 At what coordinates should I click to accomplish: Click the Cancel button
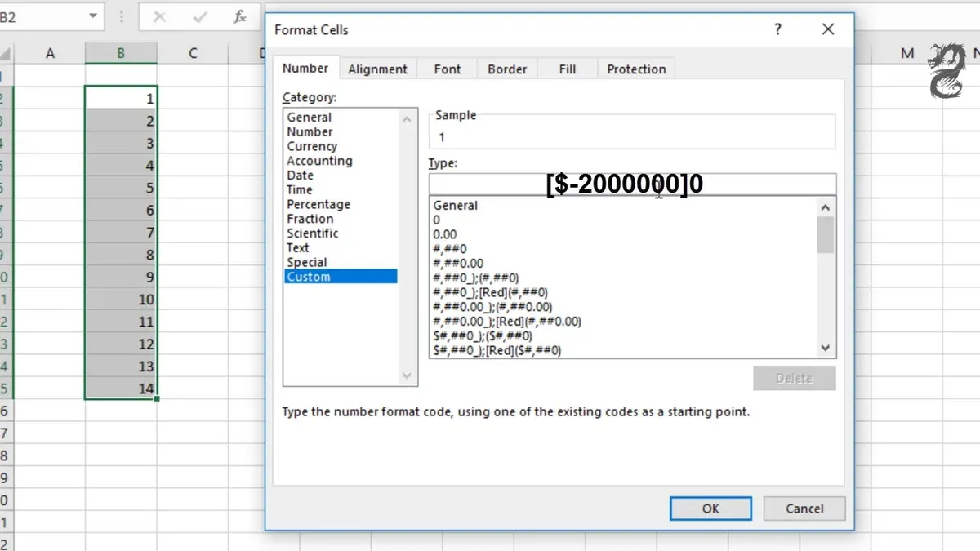click(804, 509)
